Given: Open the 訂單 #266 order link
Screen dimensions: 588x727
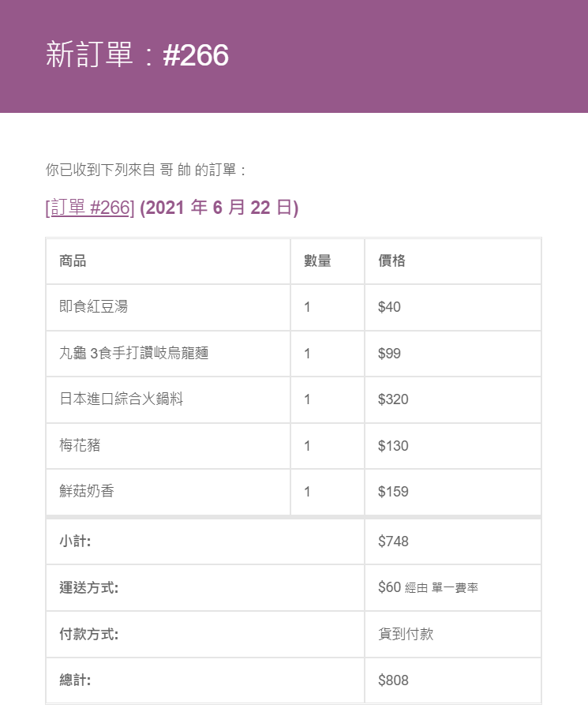Looking at the screenshot, I should pyautogui.click(x=90, y=208).
